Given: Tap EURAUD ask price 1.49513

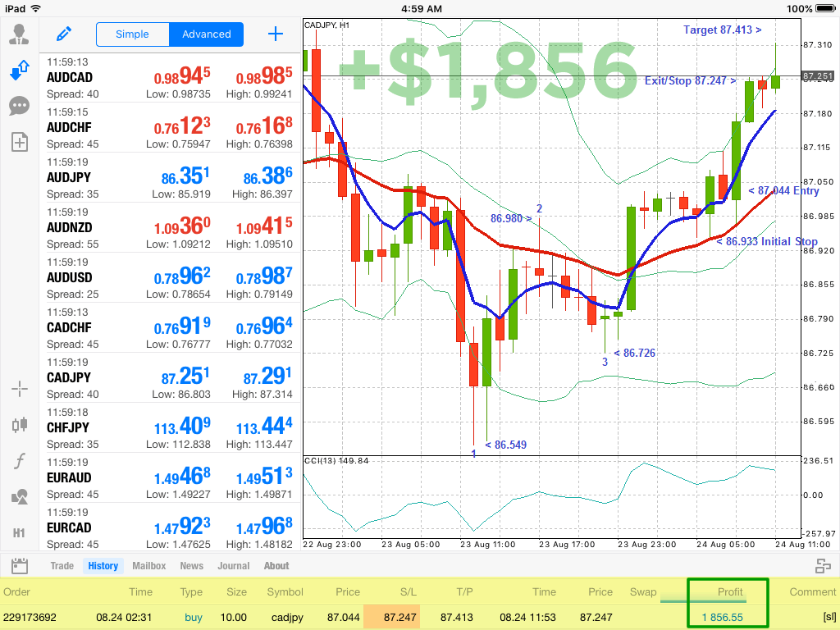Looking at the screenshot, I should (x=264, y=477).
